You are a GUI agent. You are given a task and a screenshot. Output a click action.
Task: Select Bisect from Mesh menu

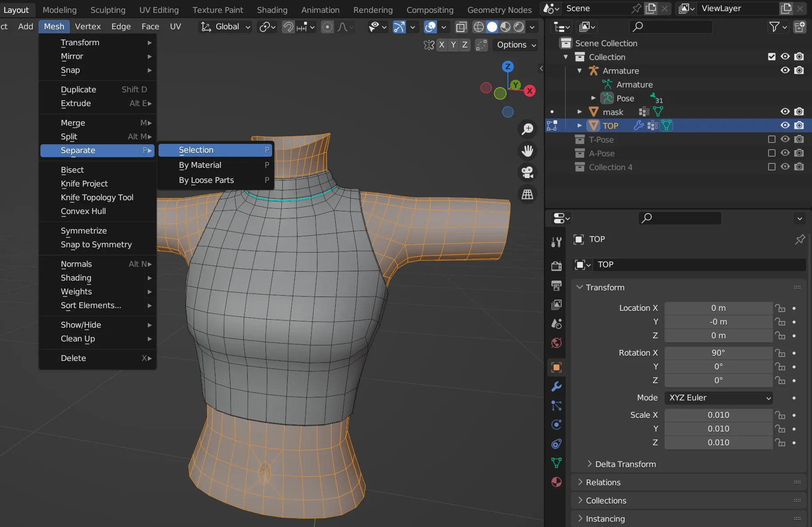tap(98, 170)
